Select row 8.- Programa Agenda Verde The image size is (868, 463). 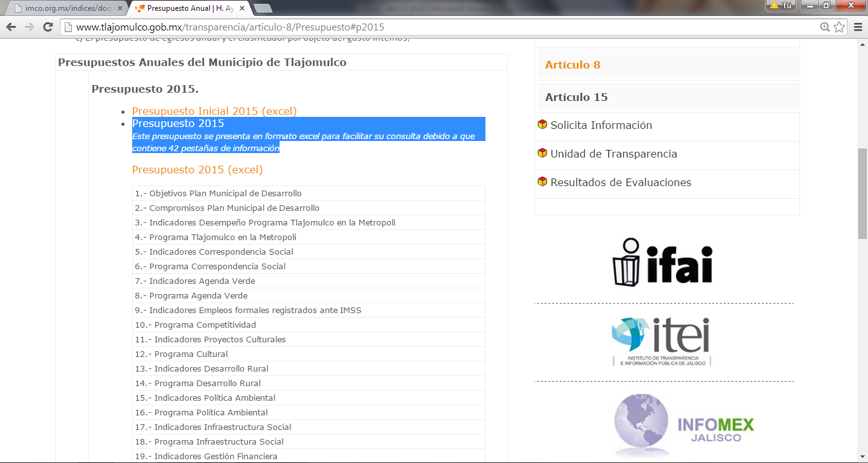click(309, 295)
